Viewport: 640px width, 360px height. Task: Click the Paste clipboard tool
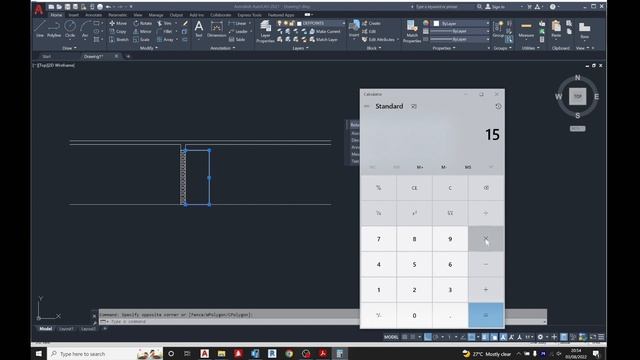[x=556, y=29]
